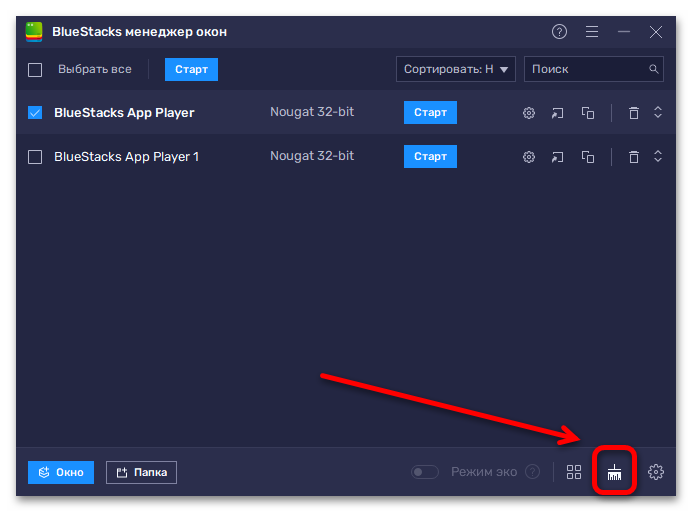692x512 pixels.
Task: Open settings gear for BlueStacks App Player 1
Action: click(529, 157)
